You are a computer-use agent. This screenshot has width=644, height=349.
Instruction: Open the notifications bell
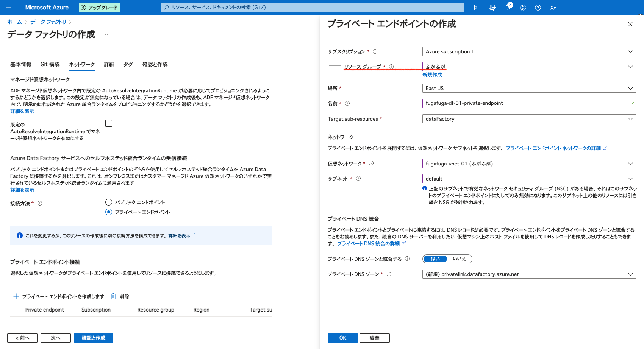[508, 8]
